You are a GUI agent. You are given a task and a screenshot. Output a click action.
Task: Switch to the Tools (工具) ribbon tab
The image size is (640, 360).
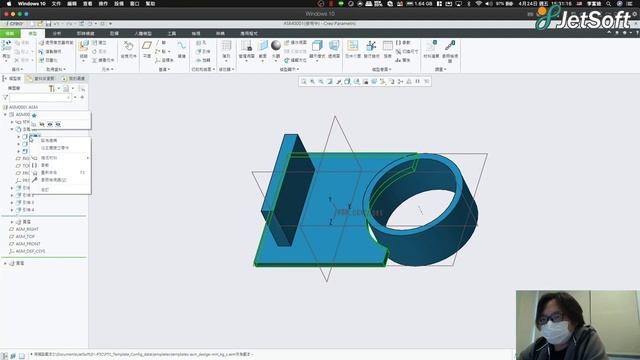tap(172, 33)
